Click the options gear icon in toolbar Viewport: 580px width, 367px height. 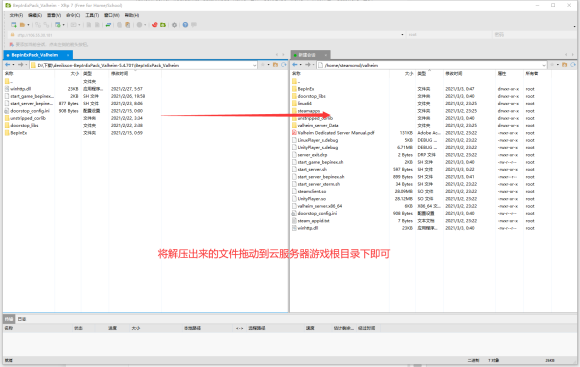tap(174, 25)
